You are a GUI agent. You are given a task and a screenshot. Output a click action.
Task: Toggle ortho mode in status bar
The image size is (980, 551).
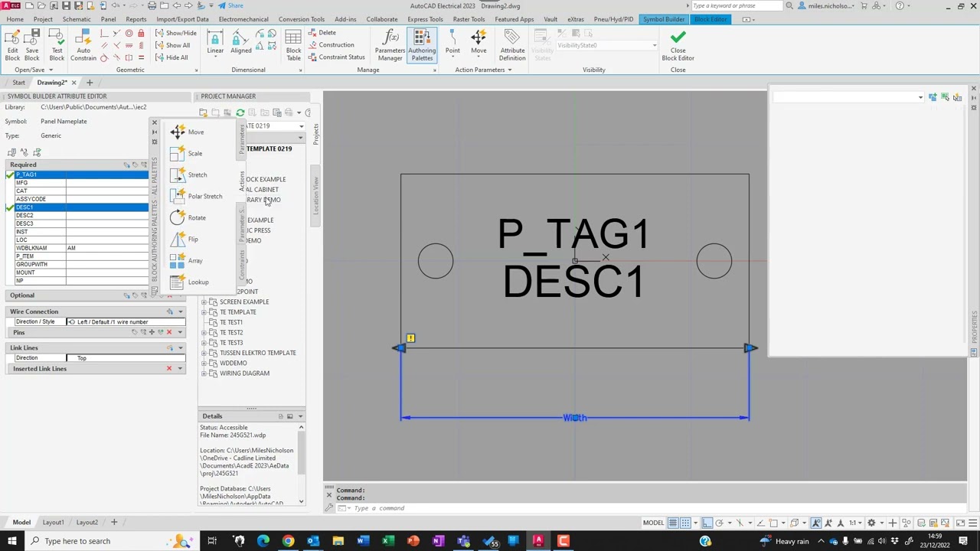(x=707, y=523)
